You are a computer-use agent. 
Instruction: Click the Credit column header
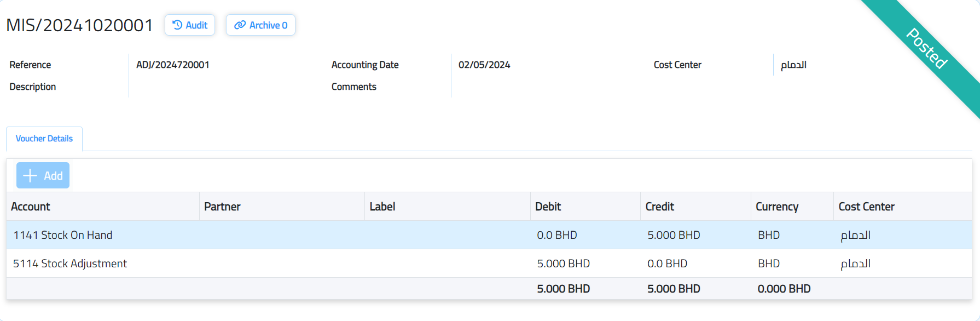[659, 207]
